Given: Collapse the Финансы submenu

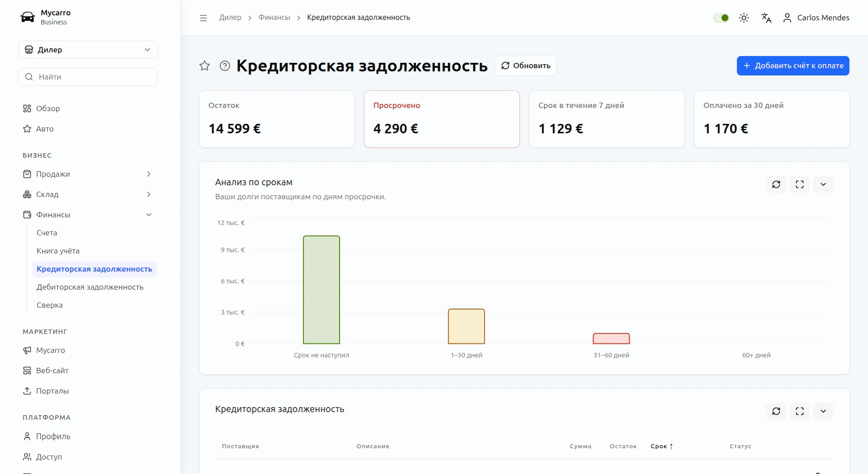Looking at the screenshot, I should click(88, 215).
